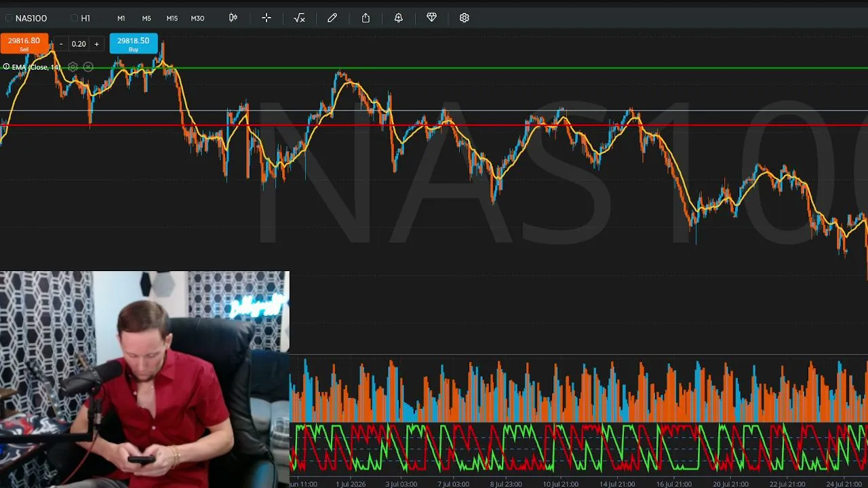
Task: Click the '10 Jul 21:00' time axis label
Action: (560, 484)
